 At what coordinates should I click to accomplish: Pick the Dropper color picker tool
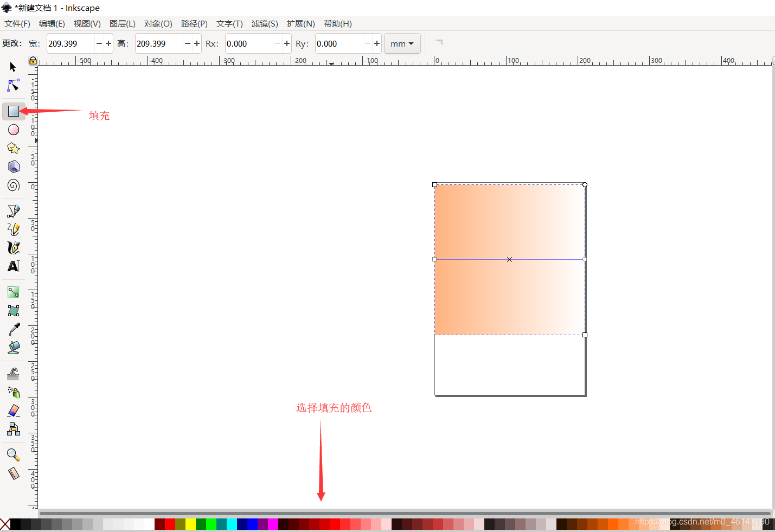pos(14,329)
